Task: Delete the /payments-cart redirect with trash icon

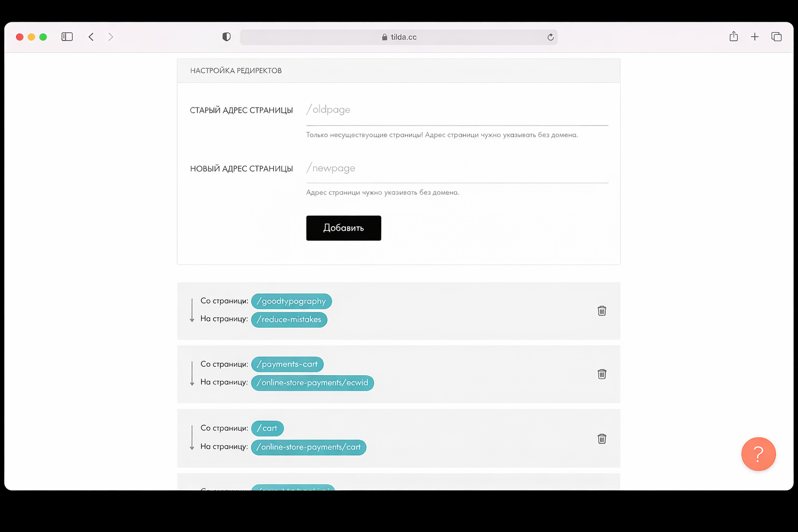Action: point(602,374)
